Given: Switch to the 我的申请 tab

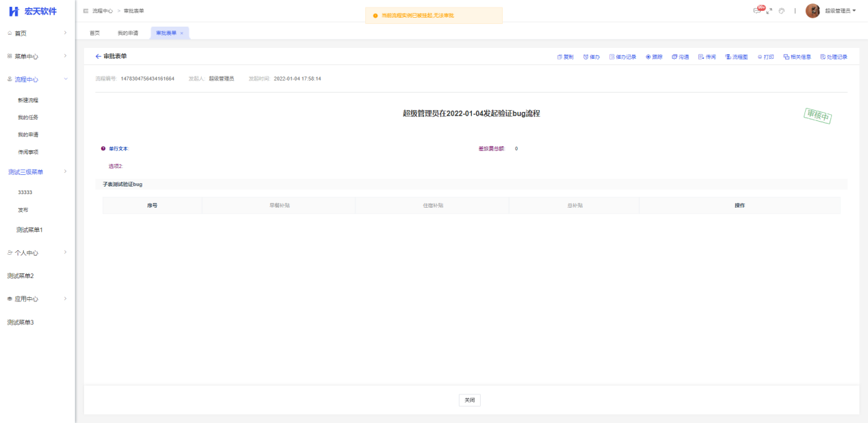Looking at the screenshot, I should point(127,33).
